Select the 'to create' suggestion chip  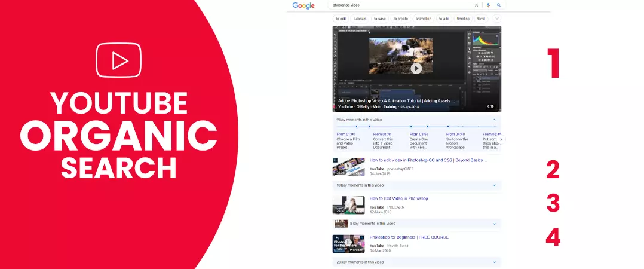[400, 19]
